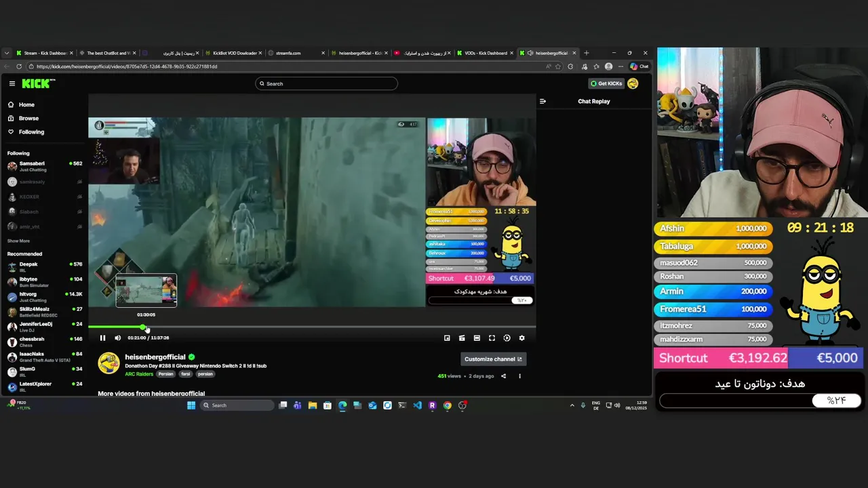The height and width of the screenshot is (488, 868).
Task: Toggle theatre mode on the player
Action: pyautogui.click(x=477, y=338)
